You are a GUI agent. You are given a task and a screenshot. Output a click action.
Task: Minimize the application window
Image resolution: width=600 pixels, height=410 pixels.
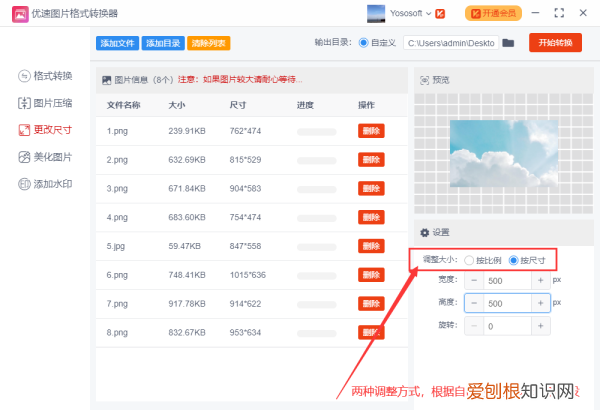pos(535,13)
